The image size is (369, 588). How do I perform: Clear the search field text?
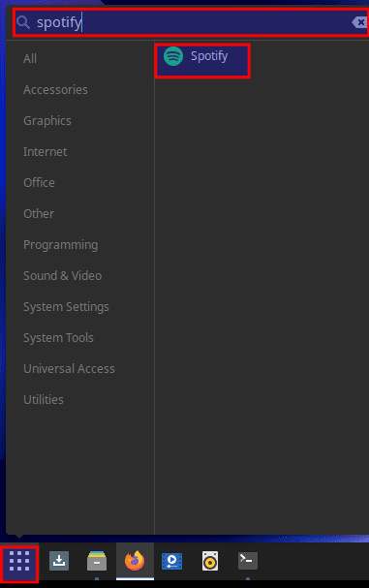coord(360,22)
